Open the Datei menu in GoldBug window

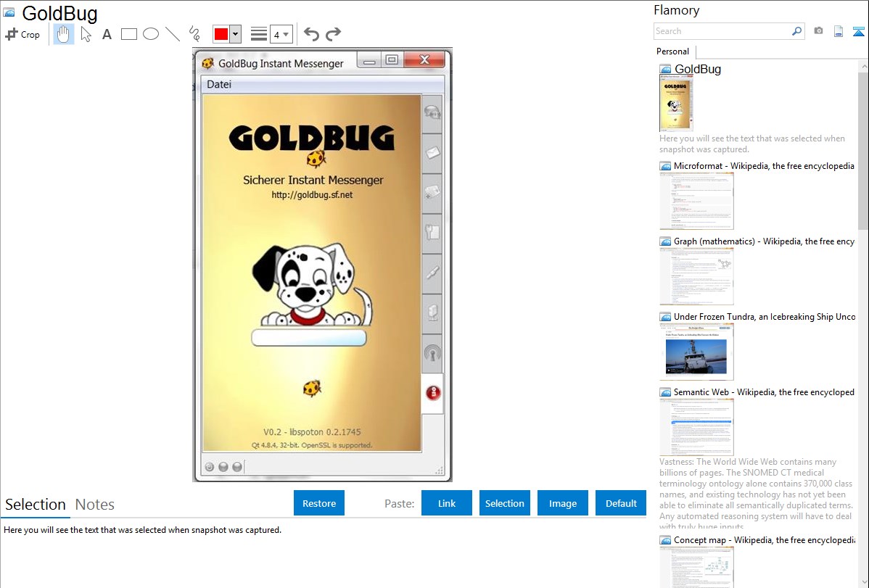tap(219, 84)
